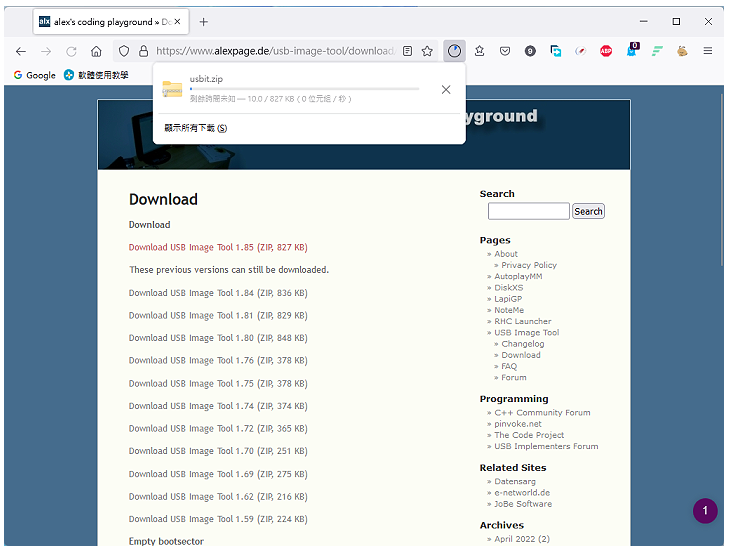Download USB Image Tool 1.81
Screen dimensions: 731x550
[x=218, y=316]
